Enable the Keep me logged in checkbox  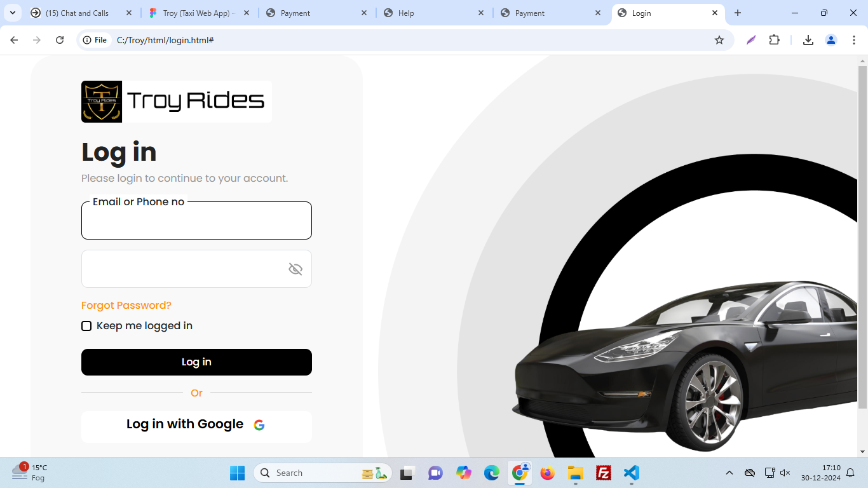86,326
